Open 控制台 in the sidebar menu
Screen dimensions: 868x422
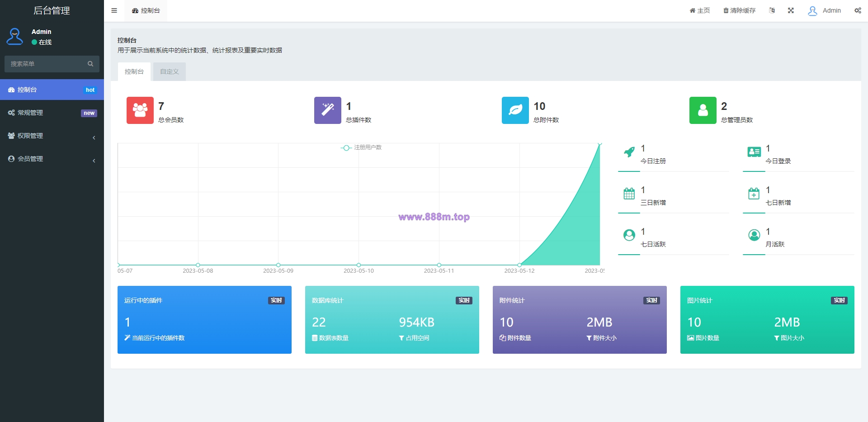pyautogui.click(x=52, y=90)
